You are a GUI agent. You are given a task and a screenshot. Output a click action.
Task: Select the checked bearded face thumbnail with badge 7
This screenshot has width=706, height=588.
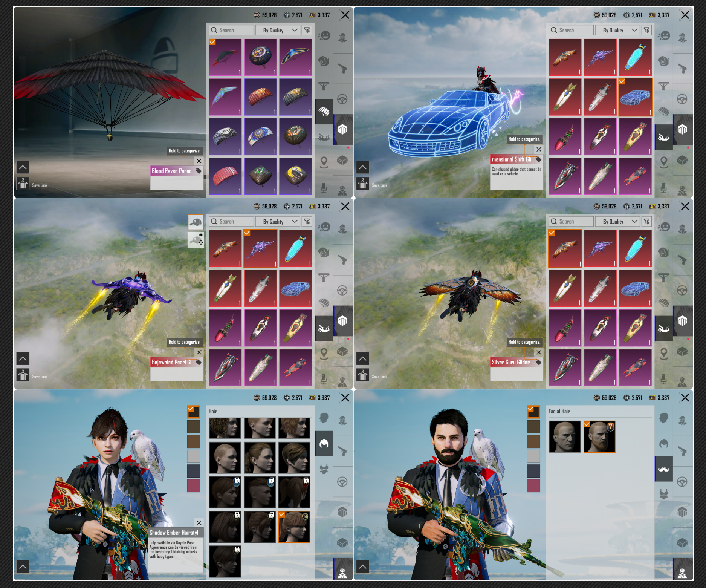click(x=599, y=436)
